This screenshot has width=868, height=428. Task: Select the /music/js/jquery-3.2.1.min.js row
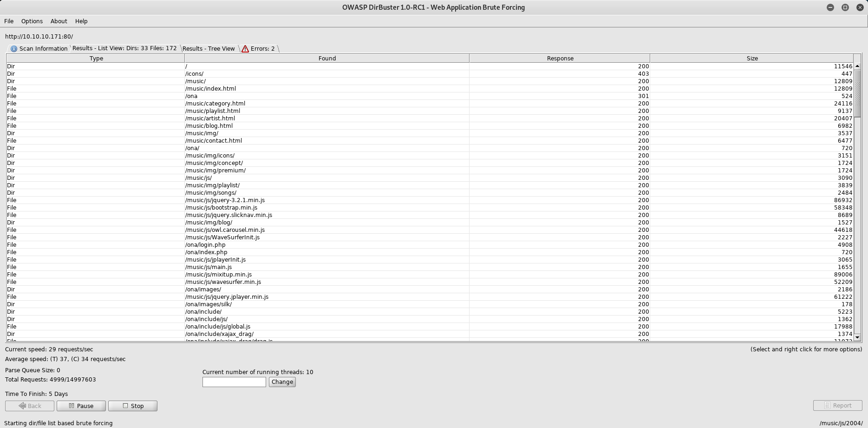[430, 200]
